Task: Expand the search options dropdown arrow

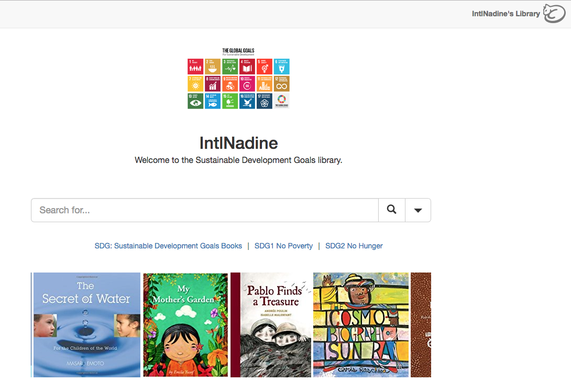Action: pyautogui.click(x=418, y=210)
